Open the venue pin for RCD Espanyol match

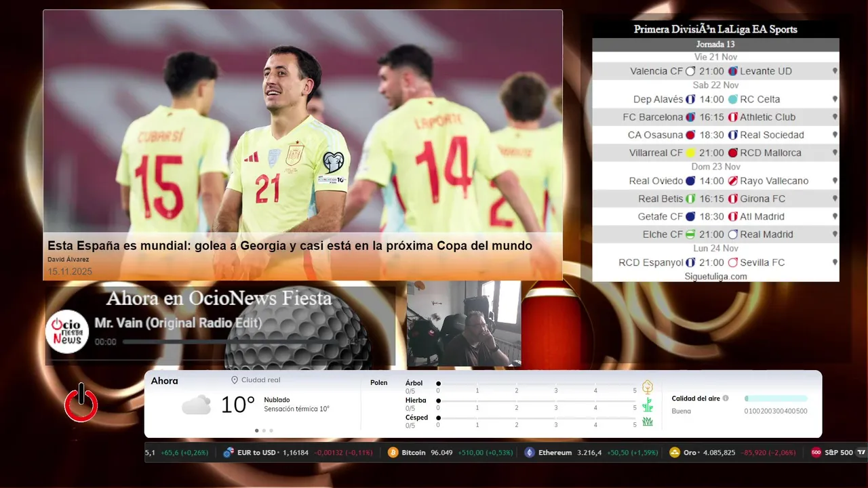835,262
